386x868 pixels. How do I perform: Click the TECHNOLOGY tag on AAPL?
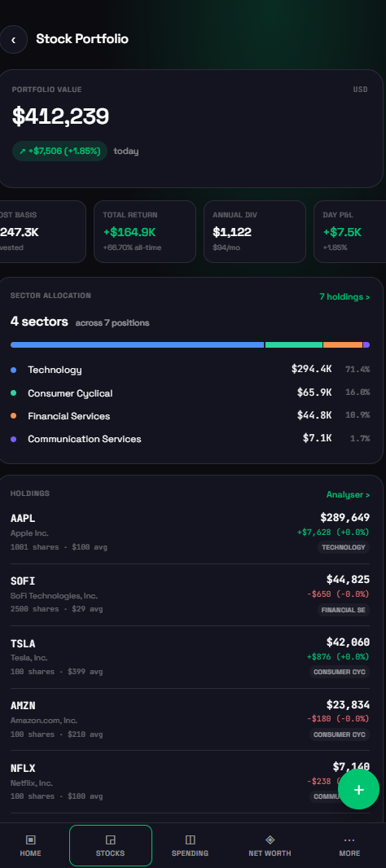344,547
